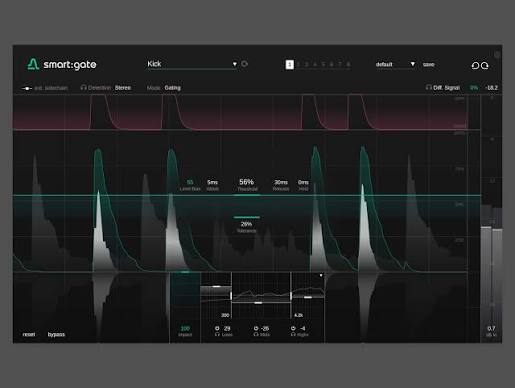Click the green threshold line handle
515x388 pixels.
click(247, 195)
